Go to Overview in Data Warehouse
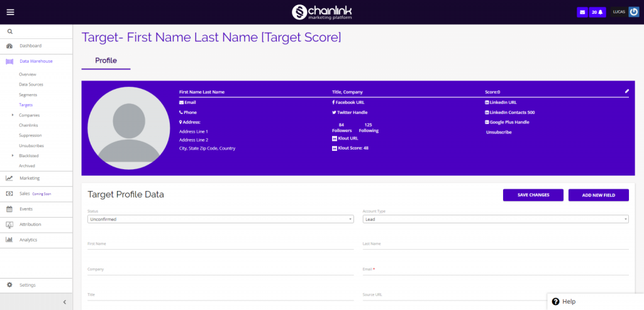Viewport: 644px width, 310px height. [x=28, y=74]
